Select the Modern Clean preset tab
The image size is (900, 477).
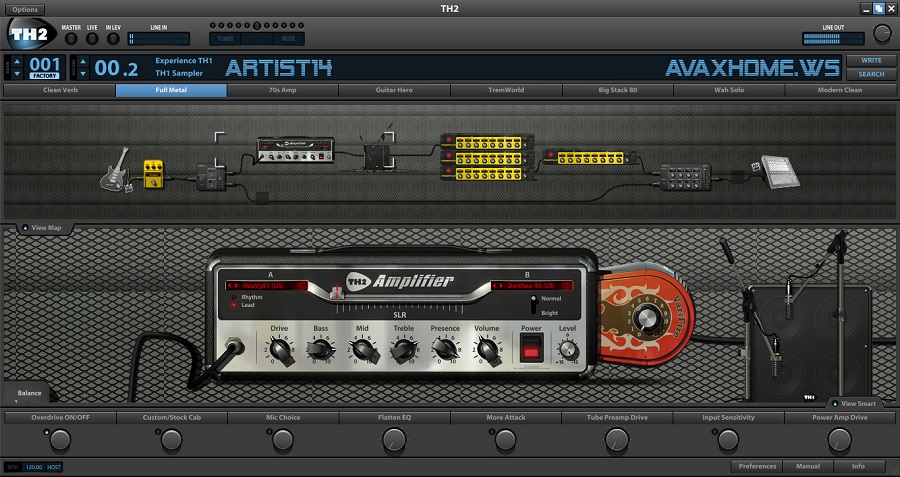pos(840,90)
